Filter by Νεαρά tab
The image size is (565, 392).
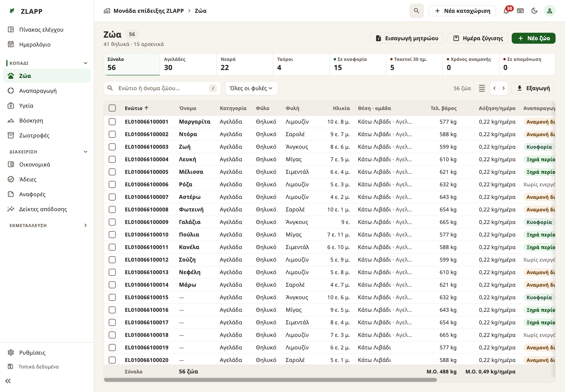click(245, 64)
